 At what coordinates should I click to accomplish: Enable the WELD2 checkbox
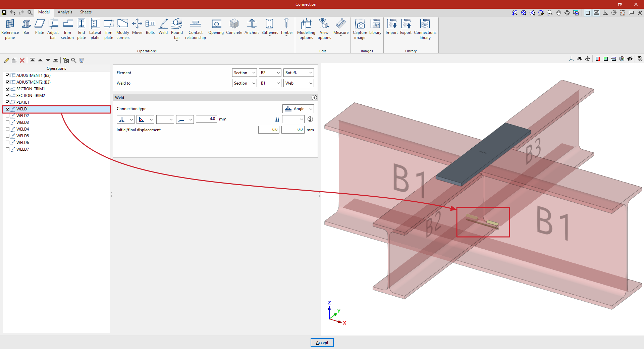tap(8, 116)
